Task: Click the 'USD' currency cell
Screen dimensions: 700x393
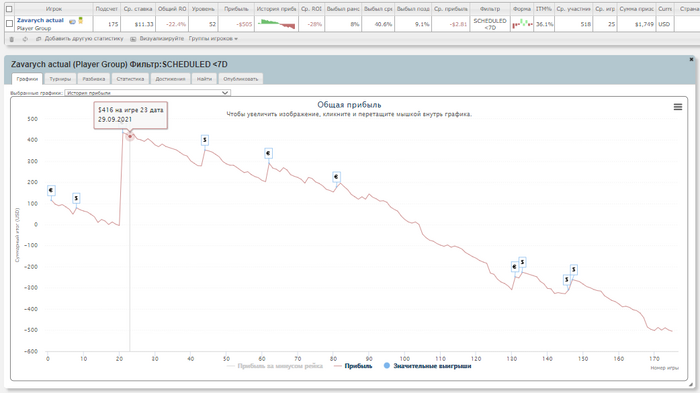Action: 664,24
